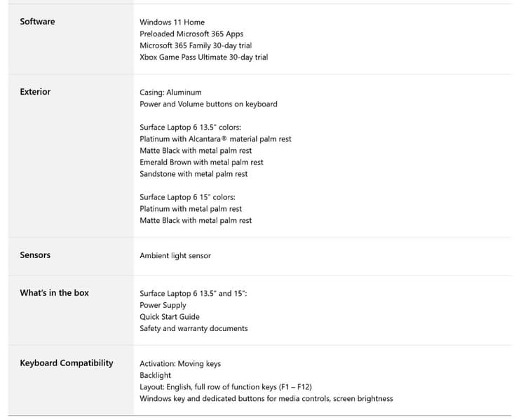
Task: Click Sandstone with metal palm rest
Action: tap(193, 174)
